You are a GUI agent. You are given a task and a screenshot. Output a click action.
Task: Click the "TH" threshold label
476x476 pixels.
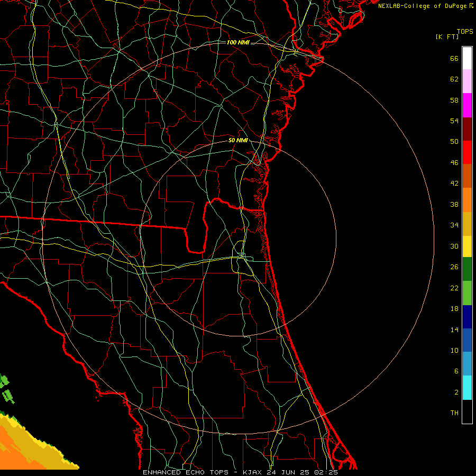point(454,413)
